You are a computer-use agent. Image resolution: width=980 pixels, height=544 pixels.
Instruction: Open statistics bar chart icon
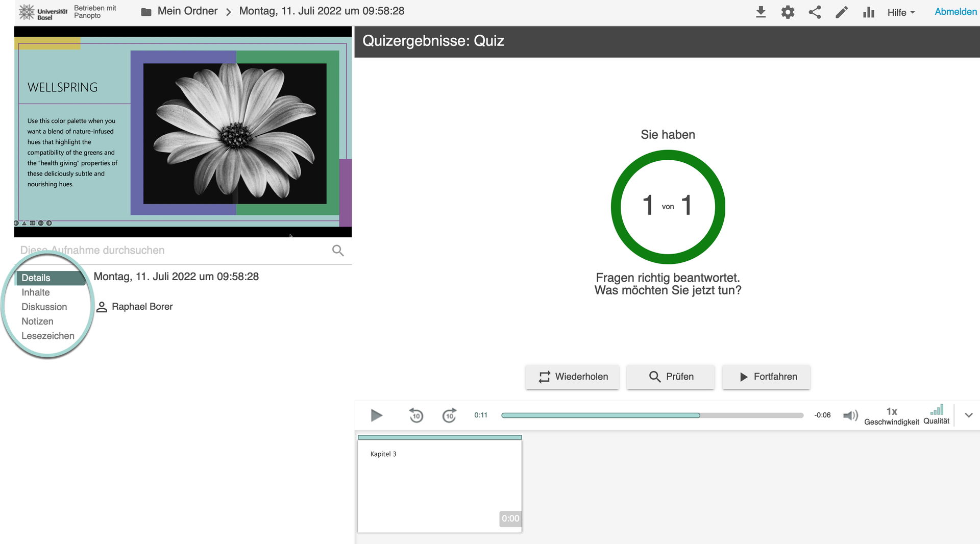(868, 12)
